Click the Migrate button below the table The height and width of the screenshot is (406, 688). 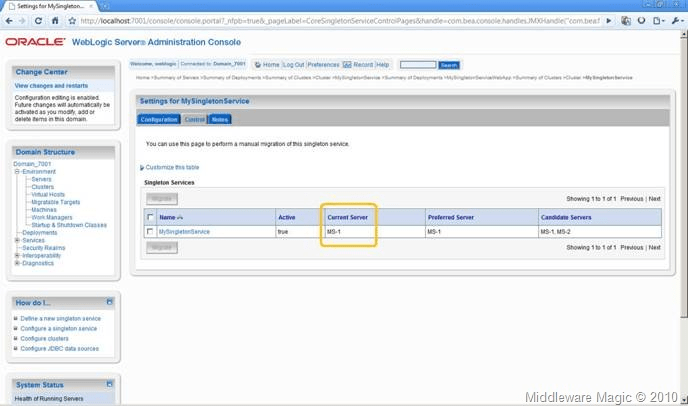tap(162, 248)
